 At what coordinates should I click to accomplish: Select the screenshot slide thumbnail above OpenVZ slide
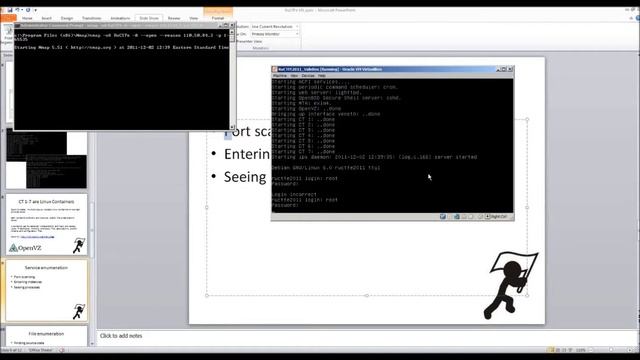[x=47, y=160]
